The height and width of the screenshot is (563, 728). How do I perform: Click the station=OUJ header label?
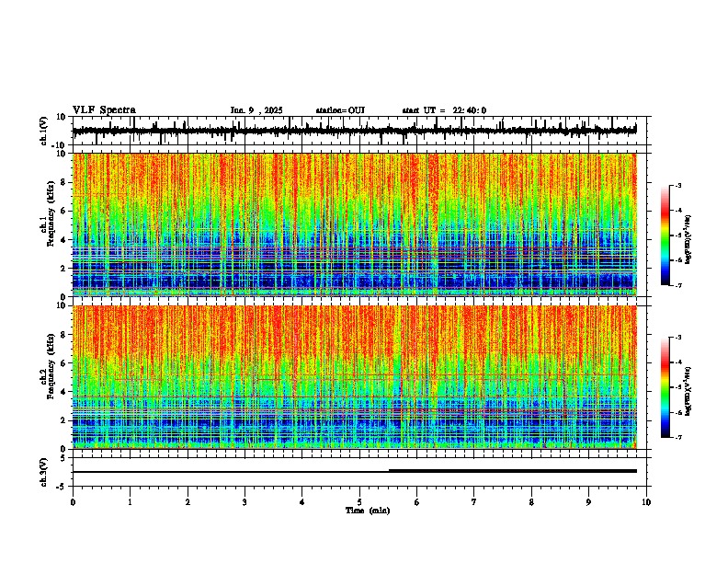340,110
